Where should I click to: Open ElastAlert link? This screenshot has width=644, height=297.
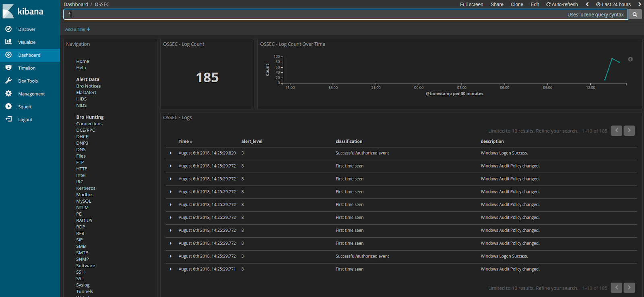coord(86,93)
